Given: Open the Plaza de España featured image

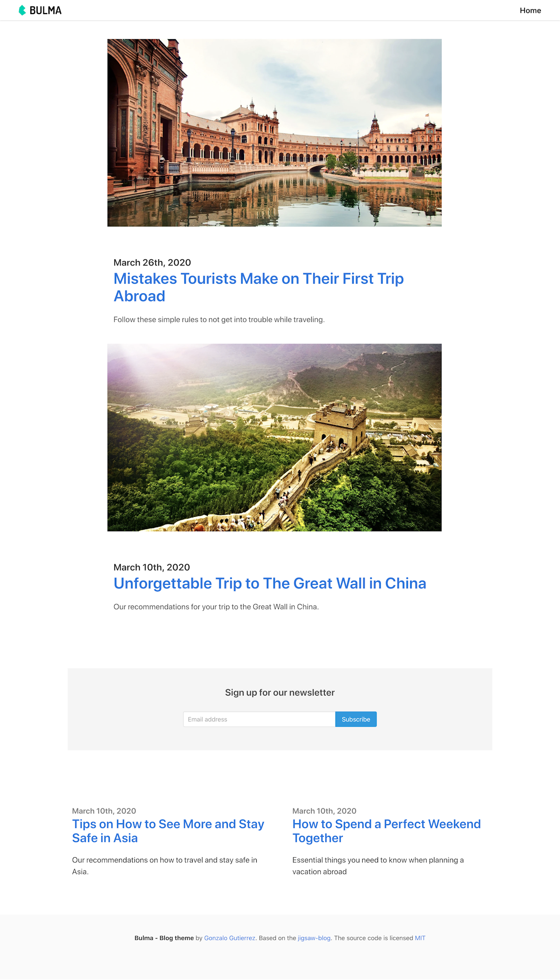Looking at the screenshot, I should (x=274, y=132).
